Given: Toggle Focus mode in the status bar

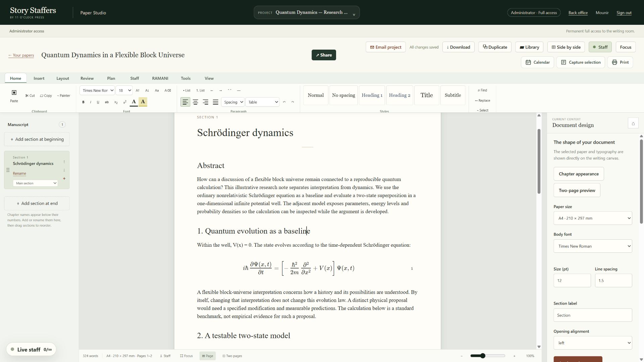Looking at the screenshot, I should click(186, 356).
